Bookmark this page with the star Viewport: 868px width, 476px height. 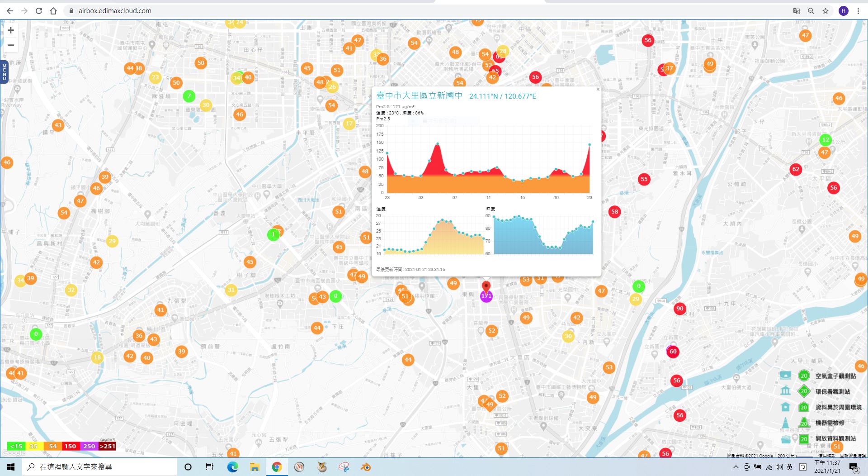point(826,11)
